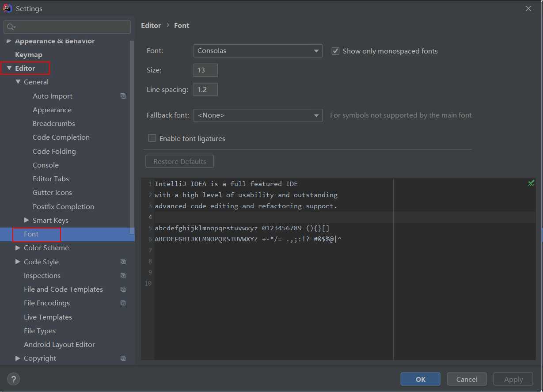
Task: Click the Line spacing input field
Action: pos(205,89)
